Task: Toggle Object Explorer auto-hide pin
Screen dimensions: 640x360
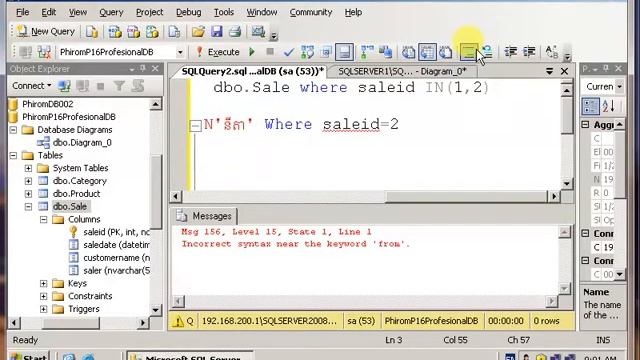Action: coord(142,69)
